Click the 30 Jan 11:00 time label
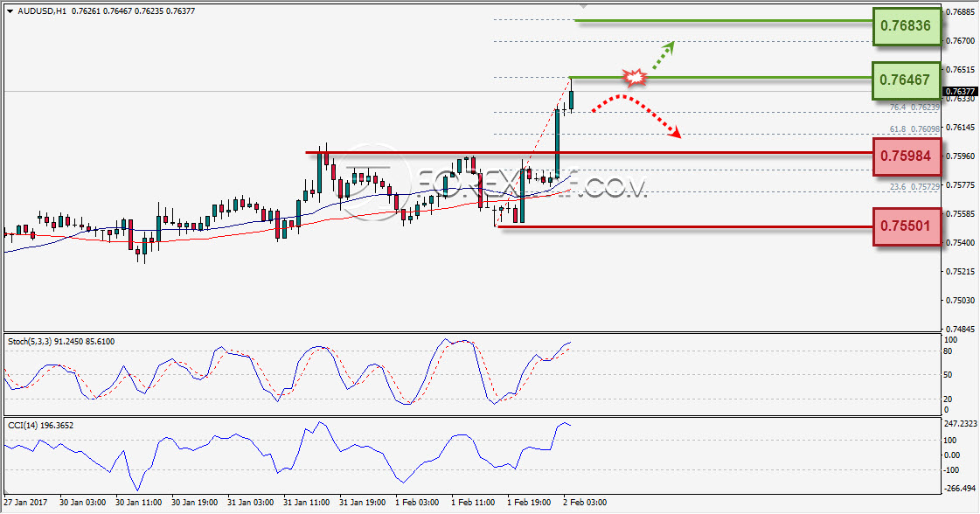Viewport: 980px width, 514px height. click(139, 502)
